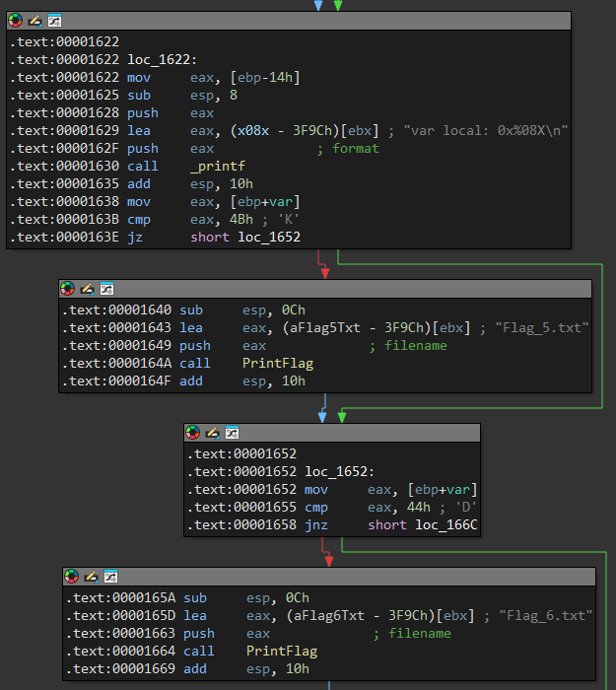Click loc_166C operand in the jnz instruction

(446, 525)
